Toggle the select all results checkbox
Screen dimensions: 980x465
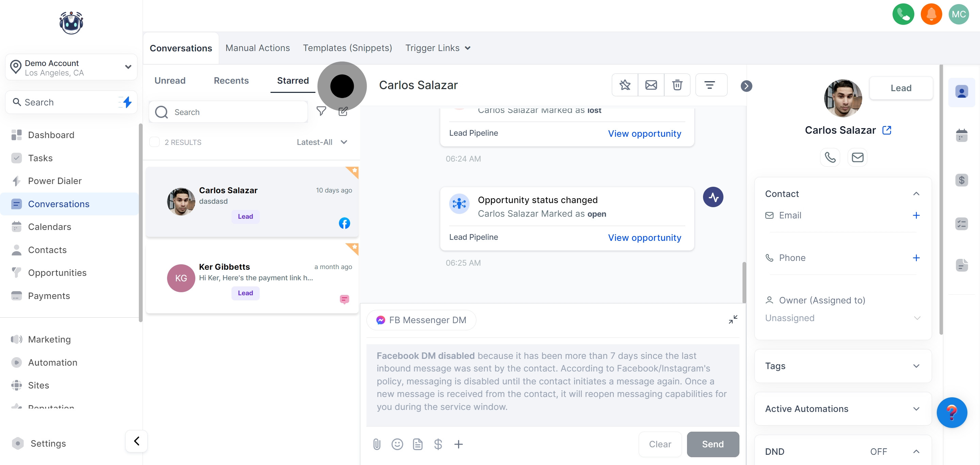(154, 142)
